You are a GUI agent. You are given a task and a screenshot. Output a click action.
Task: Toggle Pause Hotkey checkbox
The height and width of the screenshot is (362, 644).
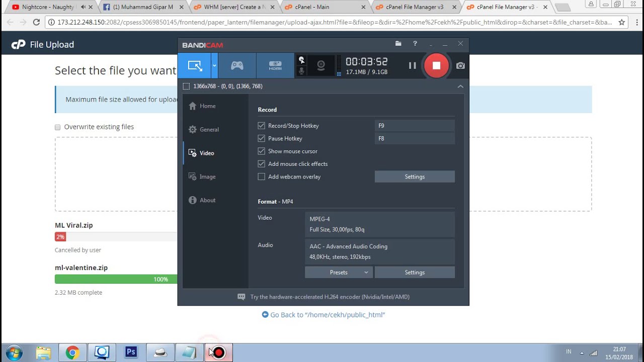[261, 138]
